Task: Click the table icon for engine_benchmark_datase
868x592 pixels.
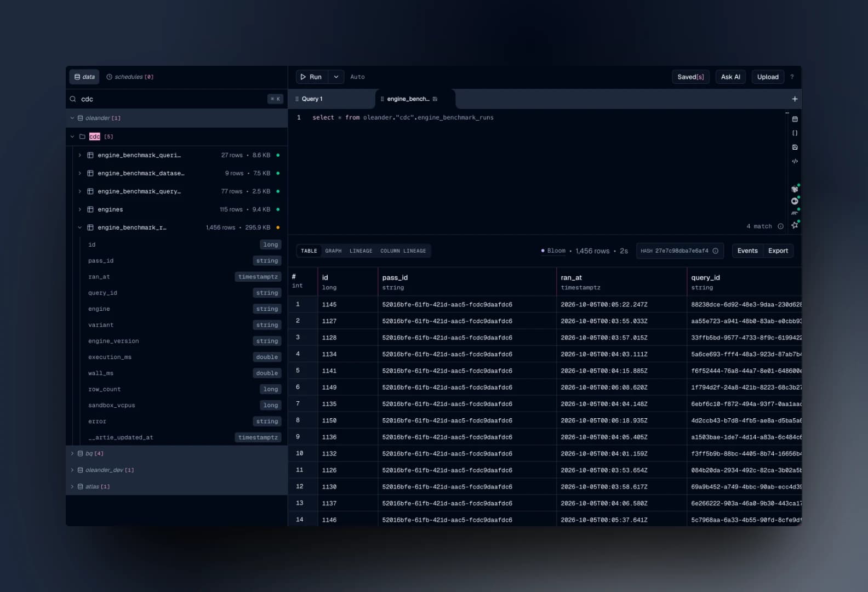Action: pyautogui.click(x=90, y=173)
